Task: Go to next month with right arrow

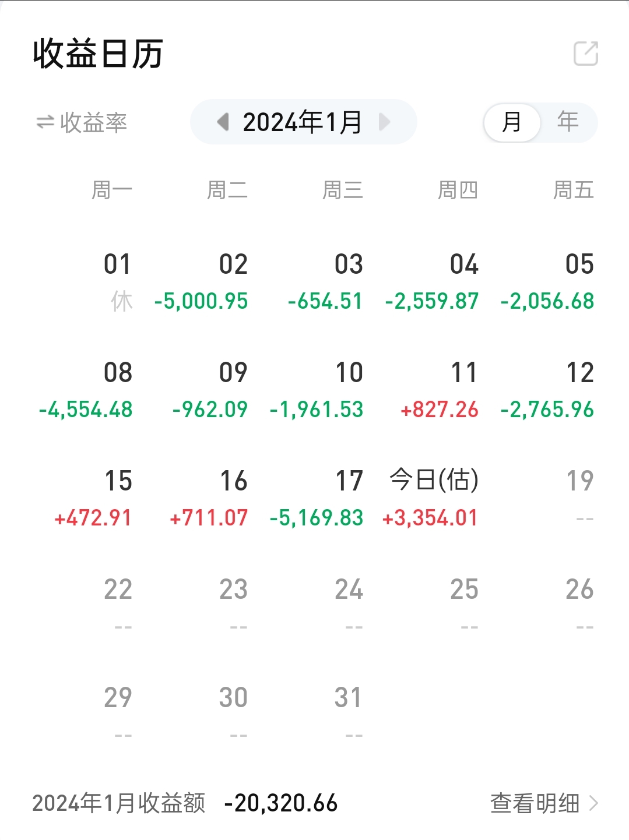Action: (x=384, y=122)
